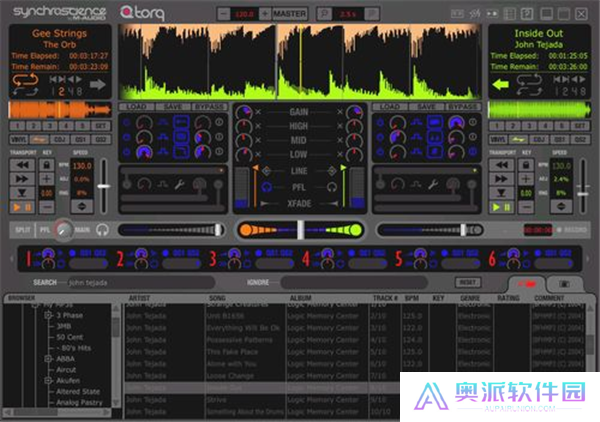
Task: Select CDJ mode on left deck
Action: 60,139
